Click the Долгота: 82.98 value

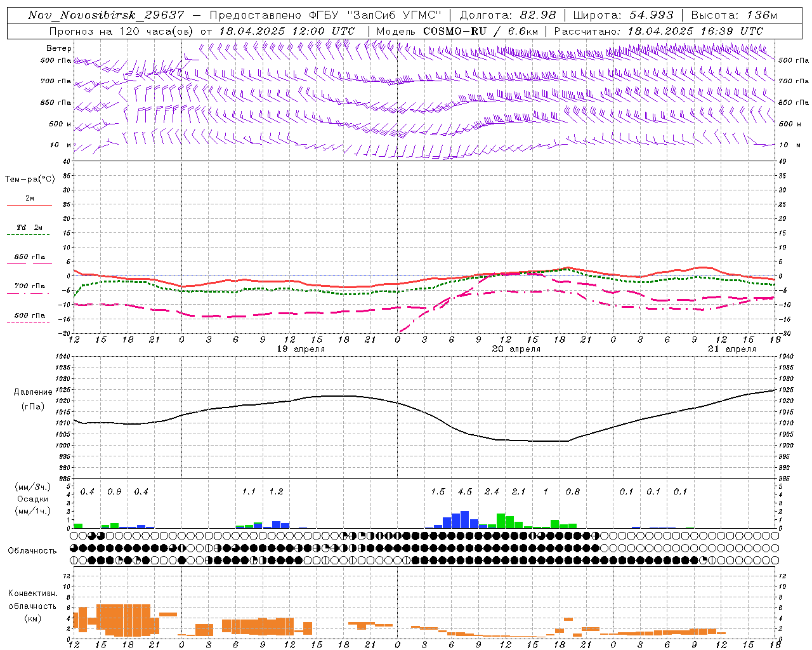click(x=507, y=15)
